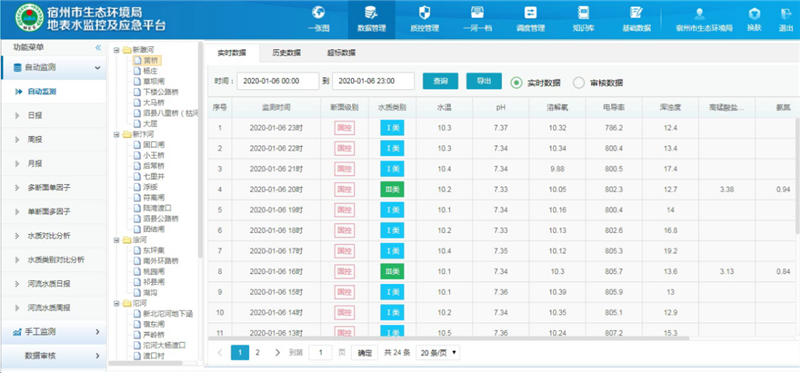The width and height of the screenshot is (800, 373).
Task: Click the 查询 button
Action: pos(440,81)
